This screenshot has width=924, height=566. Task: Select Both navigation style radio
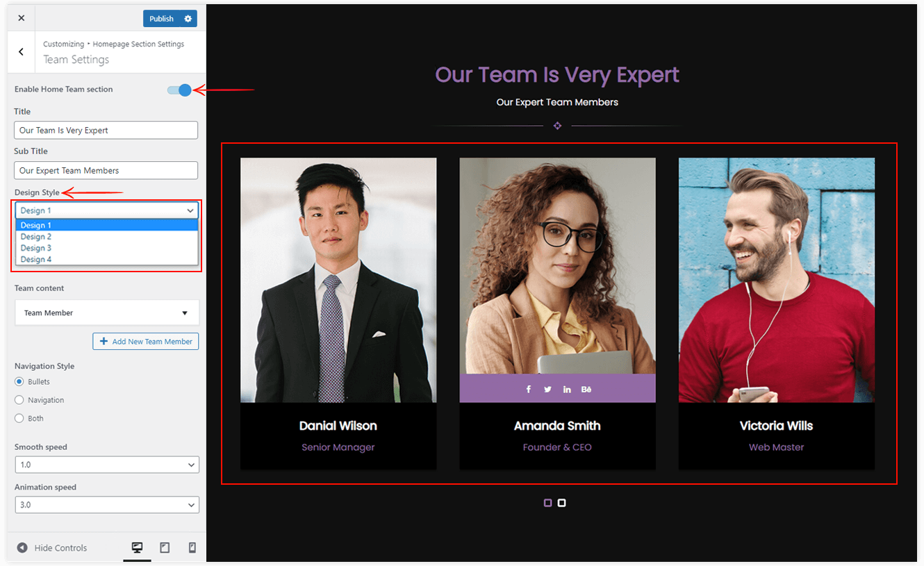[x=19, y=418]
